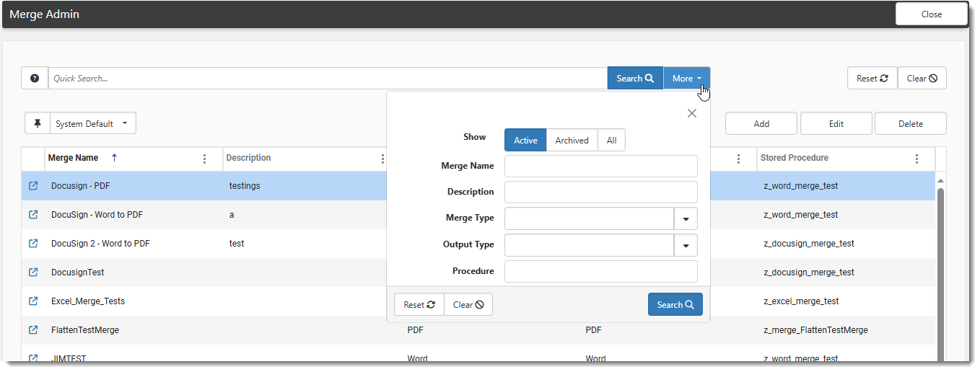This screenshot has height=372, width=980.
Task: Click the Add button
Action: [761, 124]
